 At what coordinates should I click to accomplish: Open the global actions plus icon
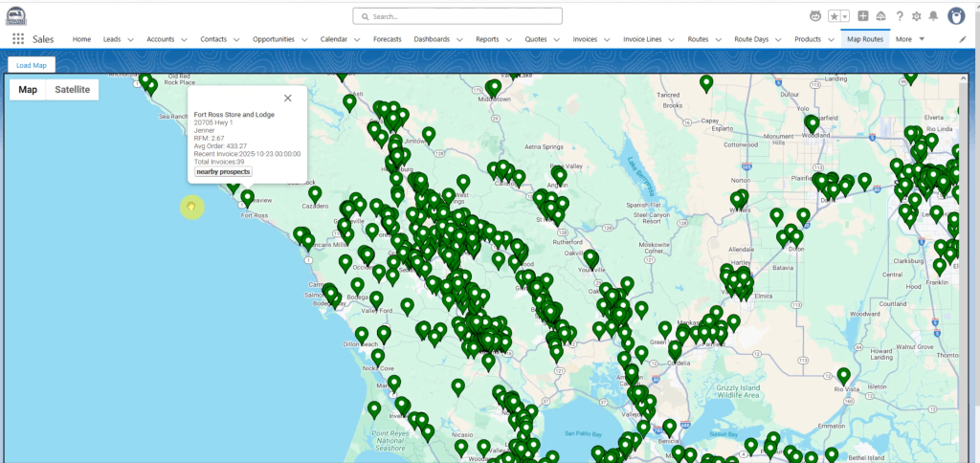pyautogui.click(x=862, y=16)
